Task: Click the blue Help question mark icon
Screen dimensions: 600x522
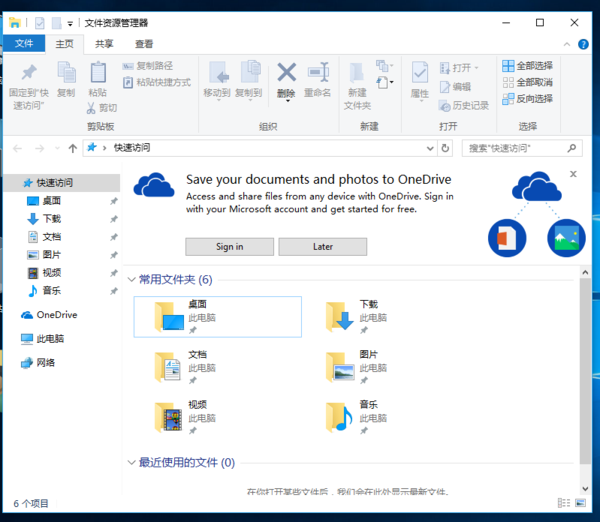Action: coord(583,44)
